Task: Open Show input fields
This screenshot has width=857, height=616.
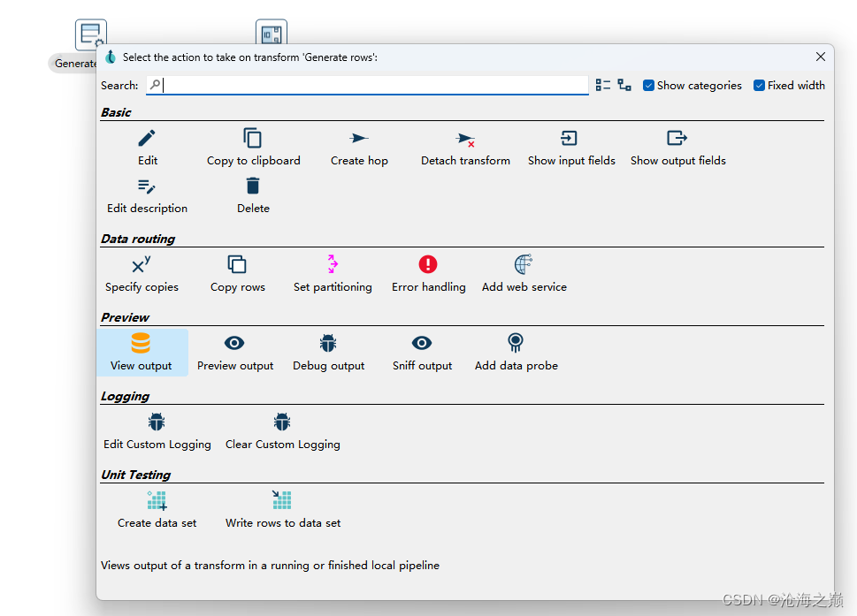Action: (x=571, y=148)
